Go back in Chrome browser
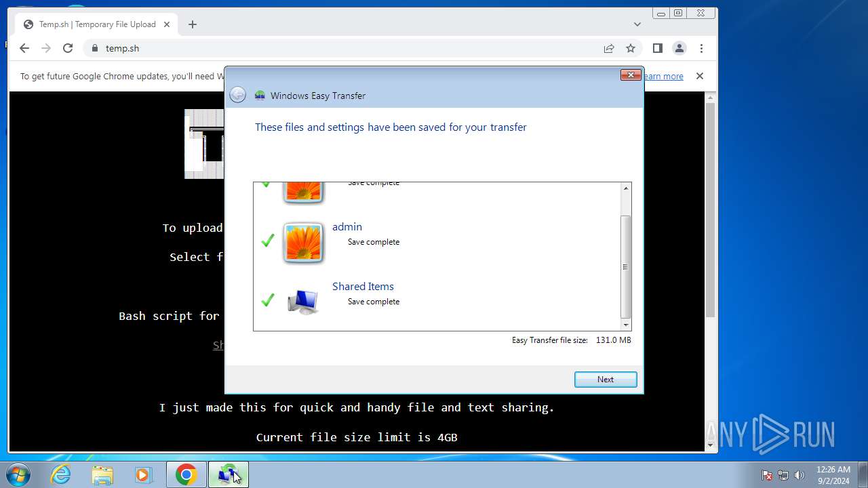Image resolution: width=868 pixels, height=488 pixels. tap(24, 48)
